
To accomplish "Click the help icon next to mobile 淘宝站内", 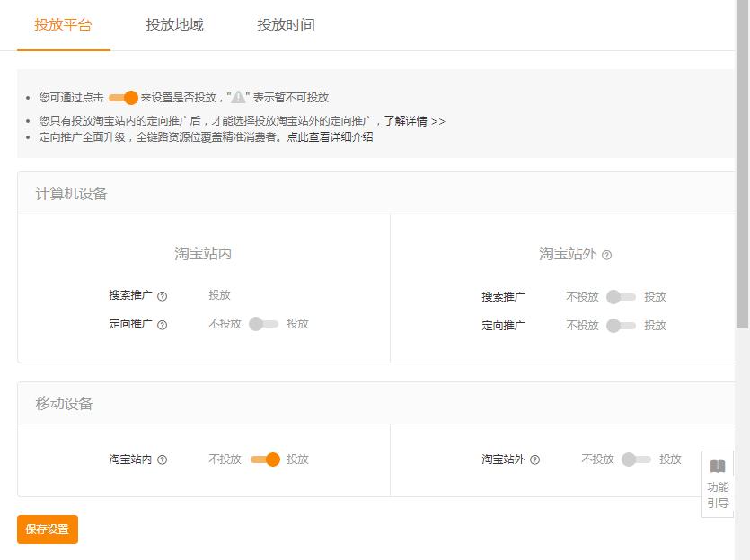I will [163, 459].
